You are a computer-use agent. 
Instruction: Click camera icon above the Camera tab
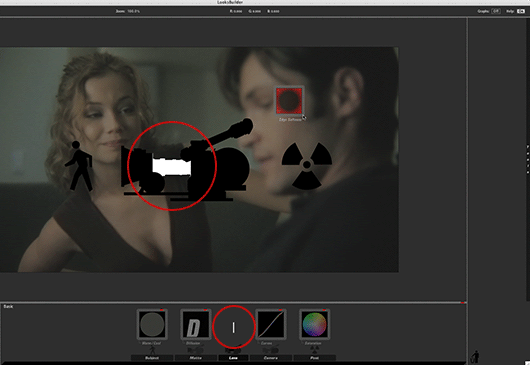(271, 350)
